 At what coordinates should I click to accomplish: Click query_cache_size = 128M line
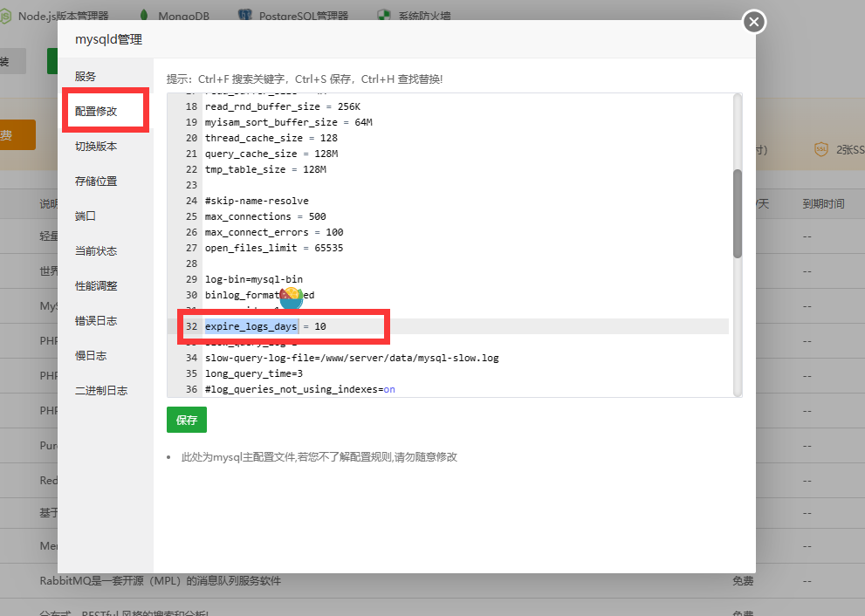[x=271, y=154]
